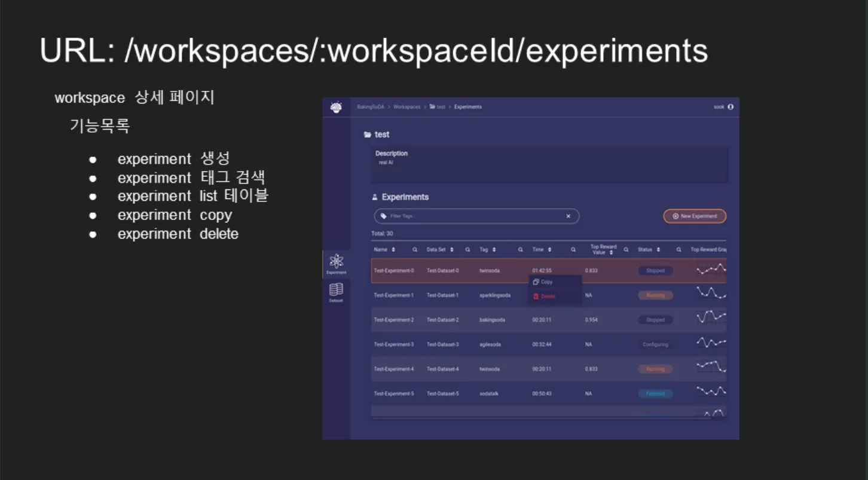Sort by Top Reward Value arrows
The width and height of the screenshot is (868, 480).
[611, 253]
